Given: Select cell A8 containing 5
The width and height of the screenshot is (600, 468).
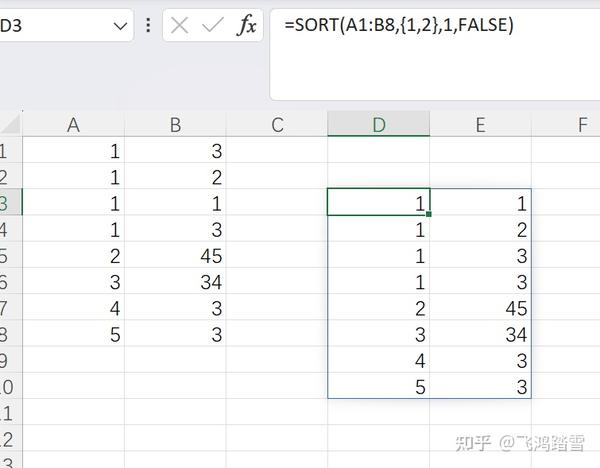Looking at the screenshot, I should tap(73, 335).
